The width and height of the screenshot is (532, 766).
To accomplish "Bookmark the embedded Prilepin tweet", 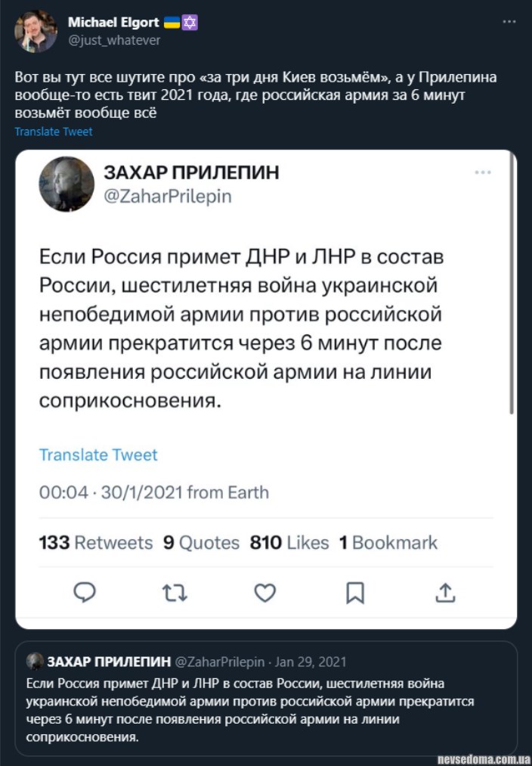I will (355, 593).
